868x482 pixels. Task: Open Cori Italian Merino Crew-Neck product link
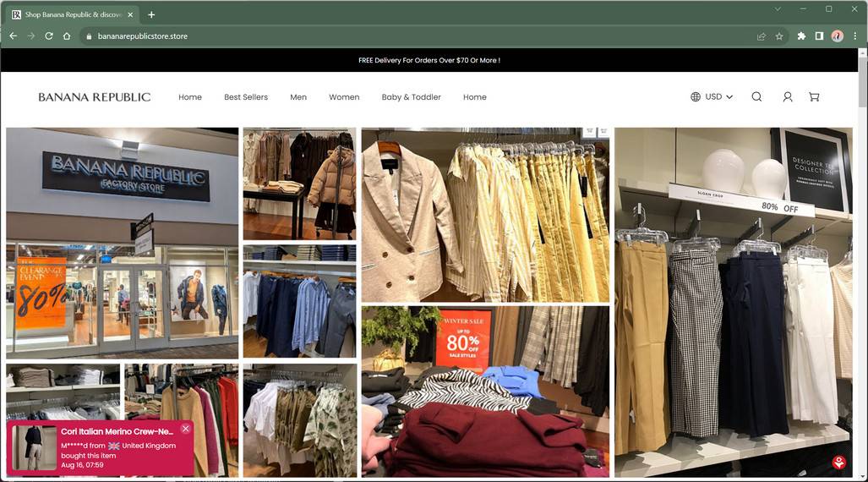pos(117,431)
